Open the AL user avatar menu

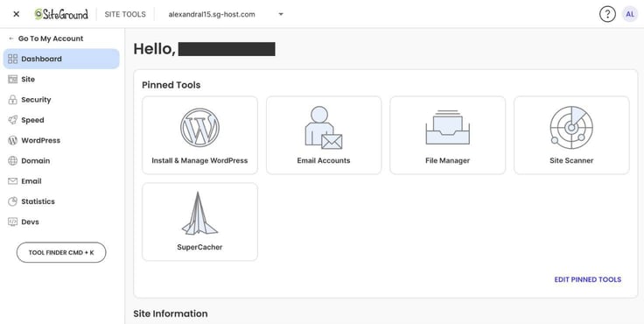coord(630,14)
